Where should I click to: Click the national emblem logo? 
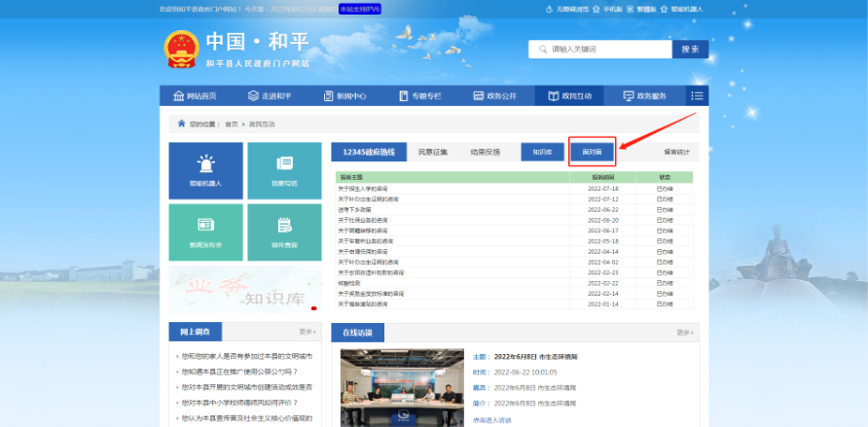182,50
